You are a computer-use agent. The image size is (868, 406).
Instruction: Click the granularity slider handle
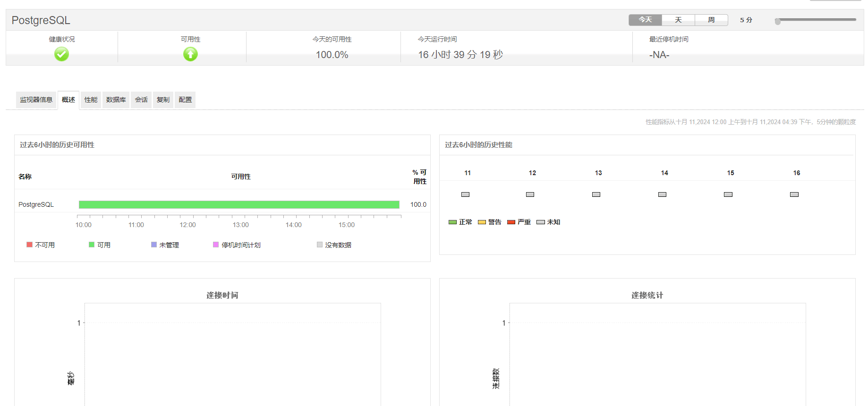point(777,21)
